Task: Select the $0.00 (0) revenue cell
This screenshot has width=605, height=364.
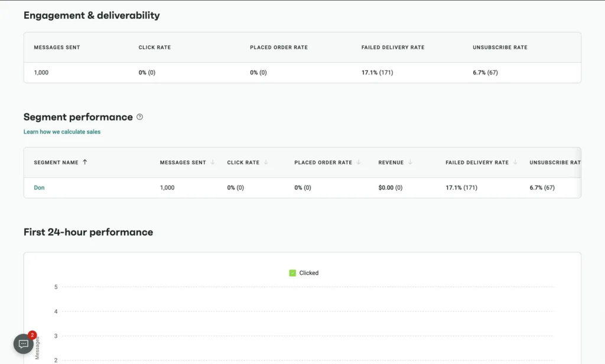Action: point(390,187)
